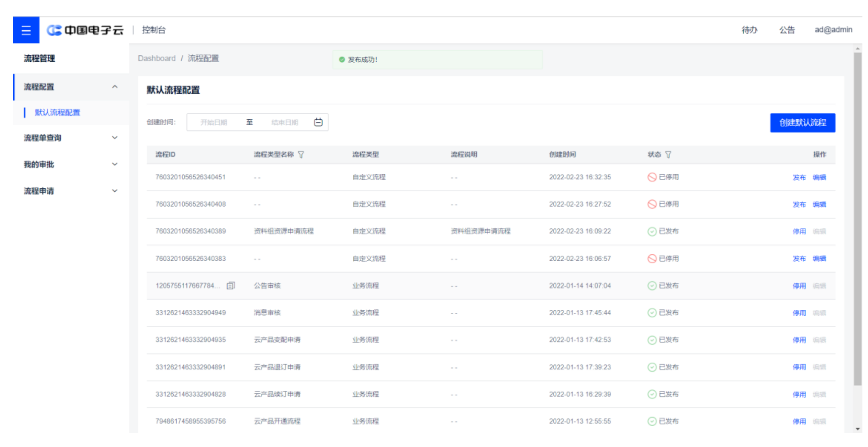Disable the 云产品退订申请 flow
This screenshot has width=868, height=447.
(x=799, y=367)
